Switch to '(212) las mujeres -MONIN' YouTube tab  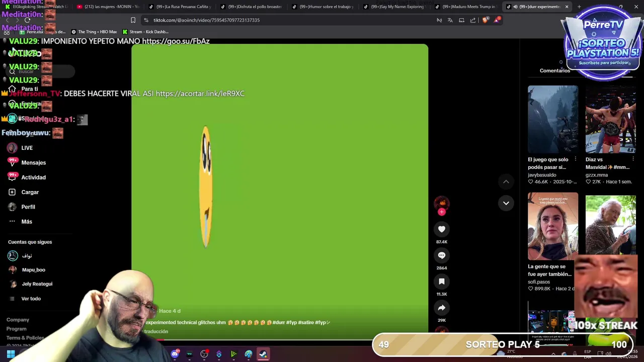108,7
